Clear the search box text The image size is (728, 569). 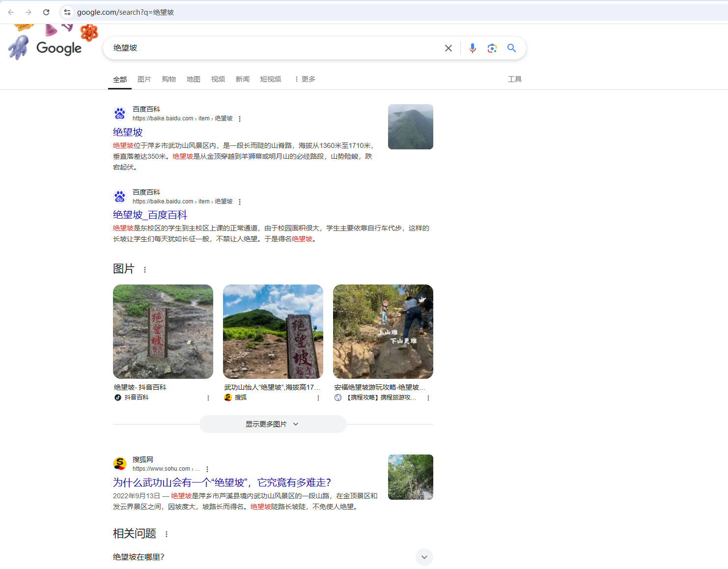click(x=448, y=48)
